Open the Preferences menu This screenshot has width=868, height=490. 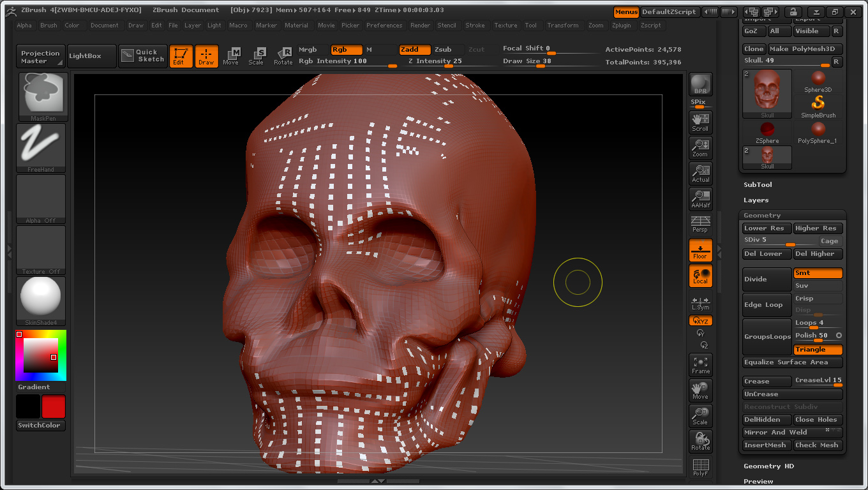pyautogui.click(x=384, y=26)
